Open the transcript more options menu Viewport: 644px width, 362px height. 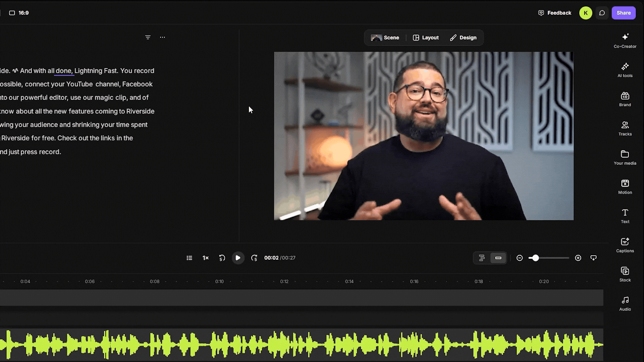(x=162, y=37)
